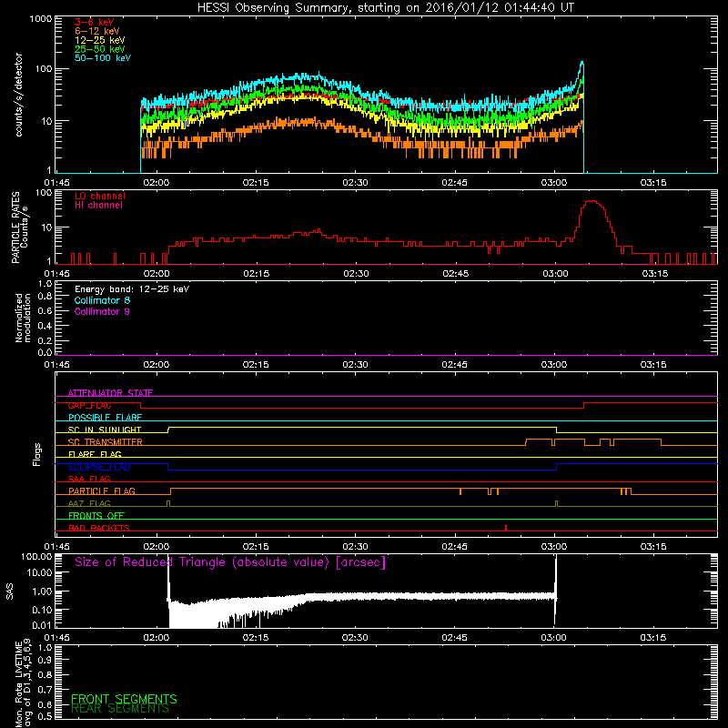Screen dimensions: 728x728
Task: Click the Mon. Rate LIVETIME axis label
Action: tap(23, 683)
